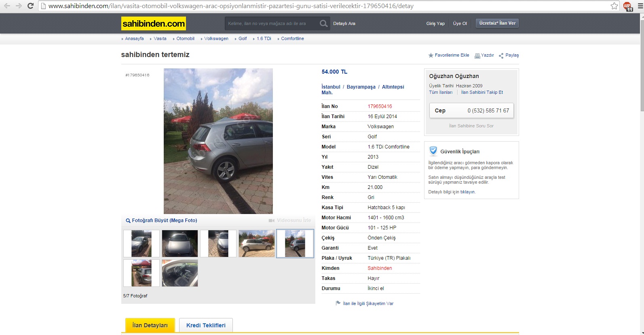This screenshot has width=644, height=335.
Task: Click the large main car photo
Action: coord(218,141)
